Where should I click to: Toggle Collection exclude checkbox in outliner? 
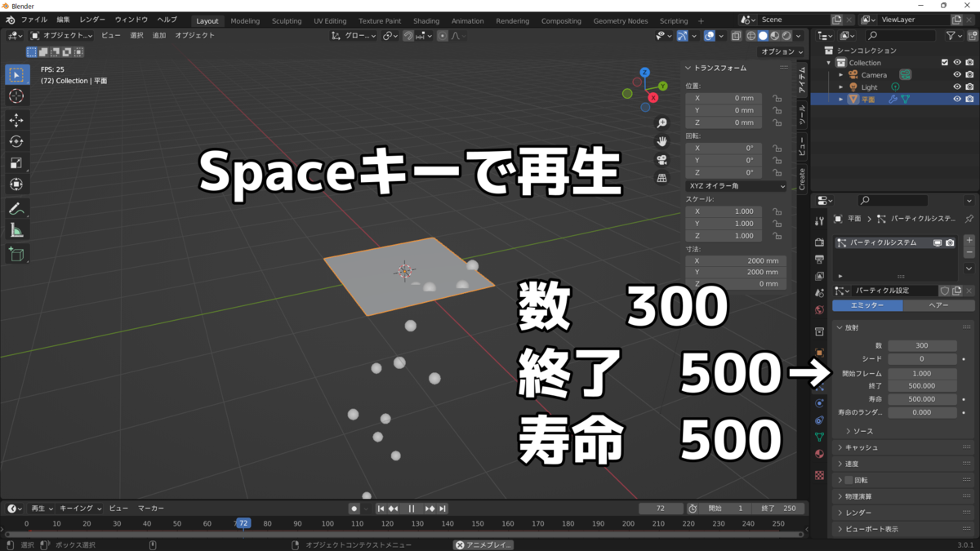coord(945,62)
